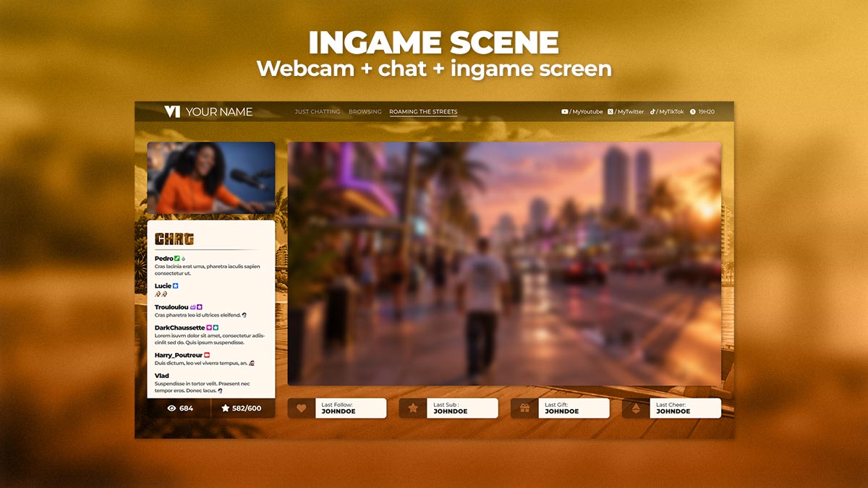Select the JUST CHATTING scene tab

[x=318, y=112]
